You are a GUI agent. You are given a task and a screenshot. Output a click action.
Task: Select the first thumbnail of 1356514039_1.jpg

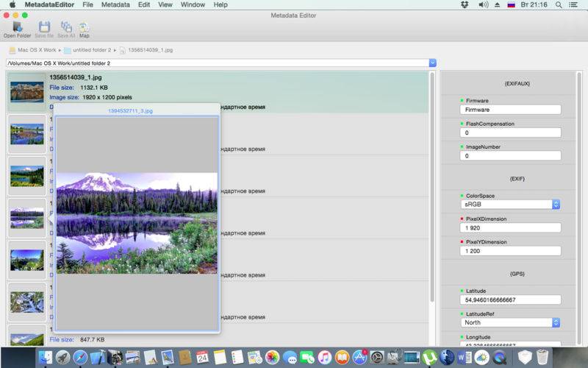click(27, 93)
